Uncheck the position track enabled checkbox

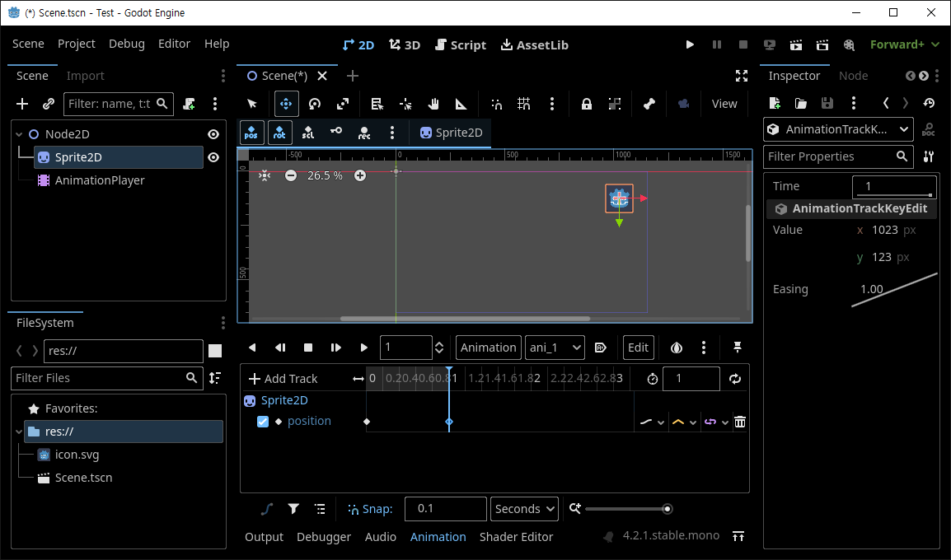pos(263,422)
